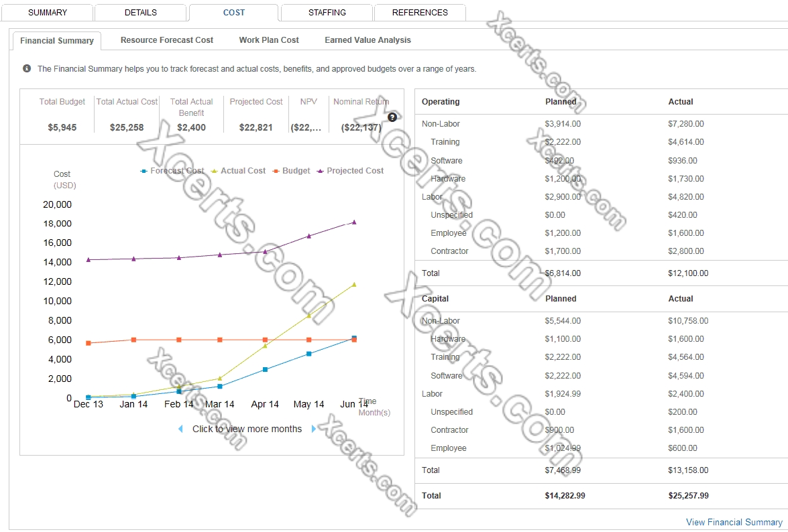Select the Budget data point for Dec 13

tap(89, 343)
